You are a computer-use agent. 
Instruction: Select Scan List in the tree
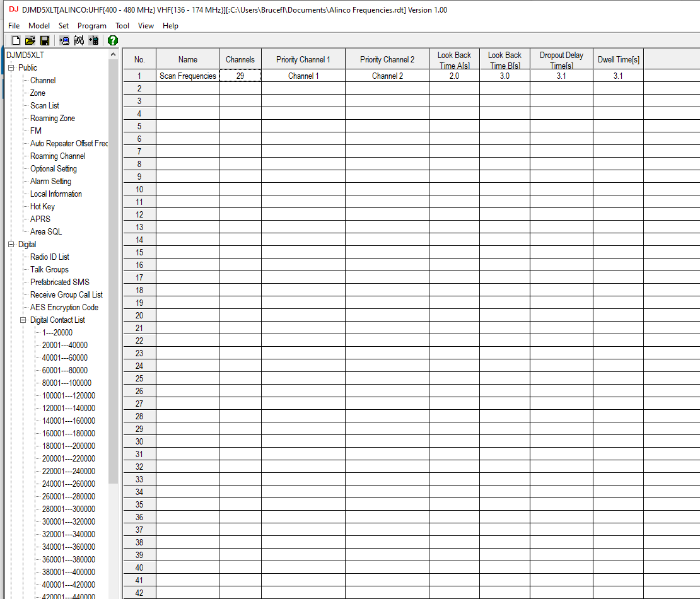(45, 105)
